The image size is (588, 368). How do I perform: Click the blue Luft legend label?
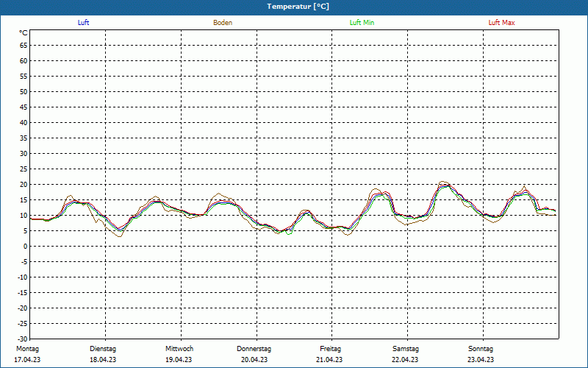click(83, 23)
